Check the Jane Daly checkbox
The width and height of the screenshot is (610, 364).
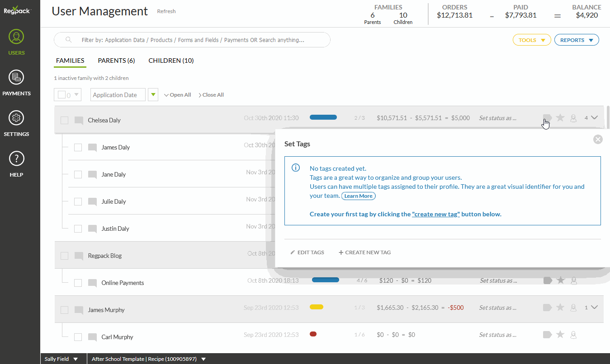pyautogui.click(x=78, y=175)
